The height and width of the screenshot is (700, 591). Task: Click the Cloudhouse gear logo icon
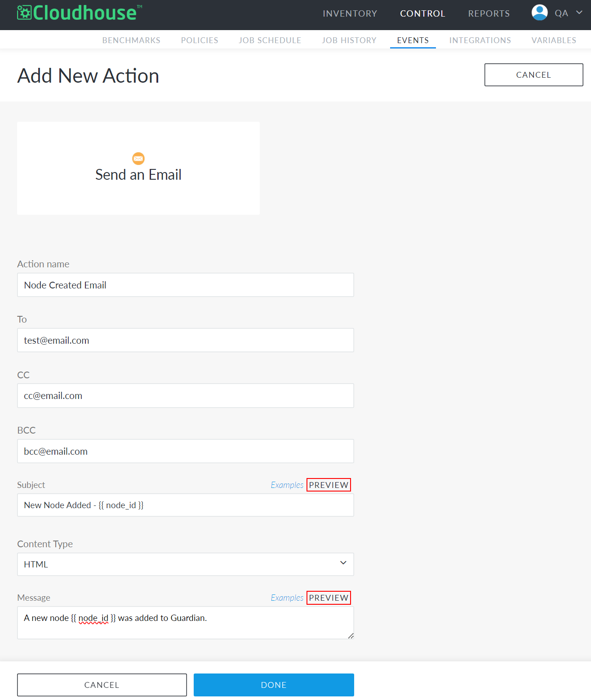click(24, 13)
